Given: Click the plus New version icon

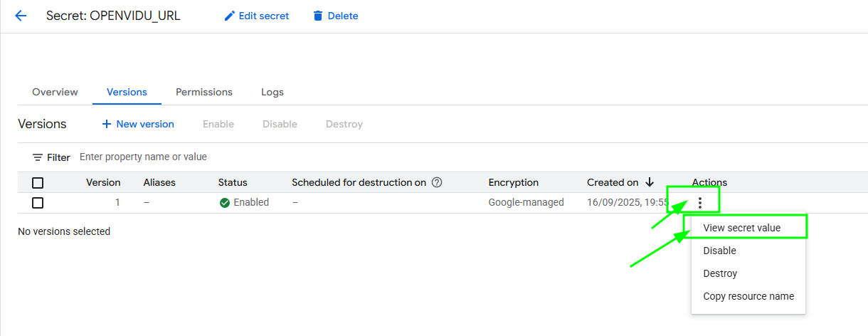Looking at the screenshot, I should click(x=107, y=124).
